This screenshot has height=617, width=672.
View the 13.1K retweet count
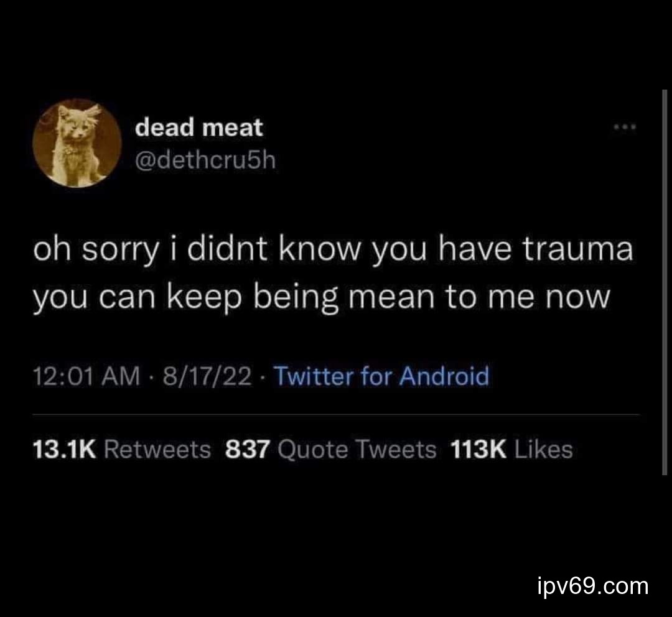coord(64,450)
